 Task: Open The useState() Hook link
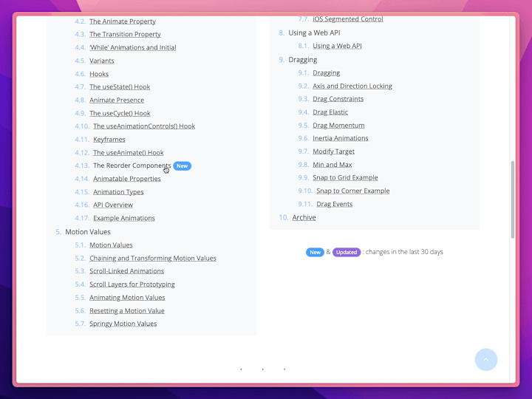[x=120, y=87]
